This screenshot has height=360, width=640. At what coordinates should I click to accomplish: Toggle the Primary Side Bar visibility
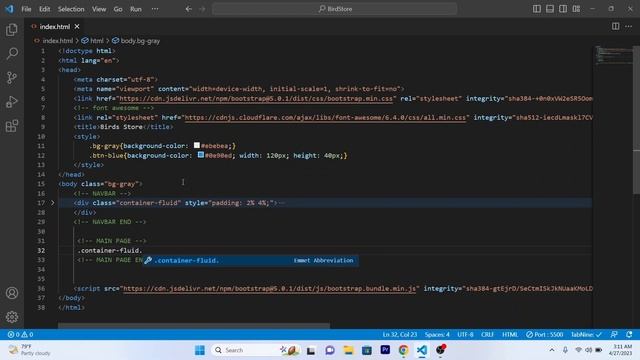pos(537,9)
